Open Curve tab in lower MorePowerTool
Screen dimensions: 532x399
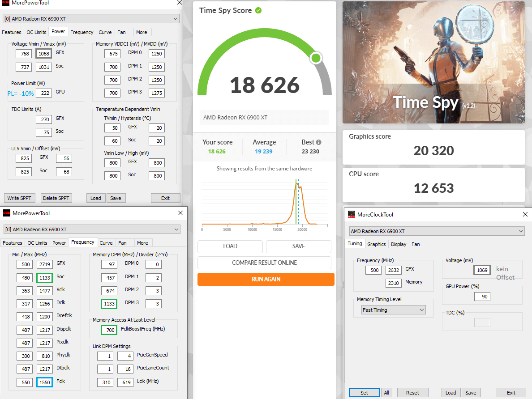[106, 243]
